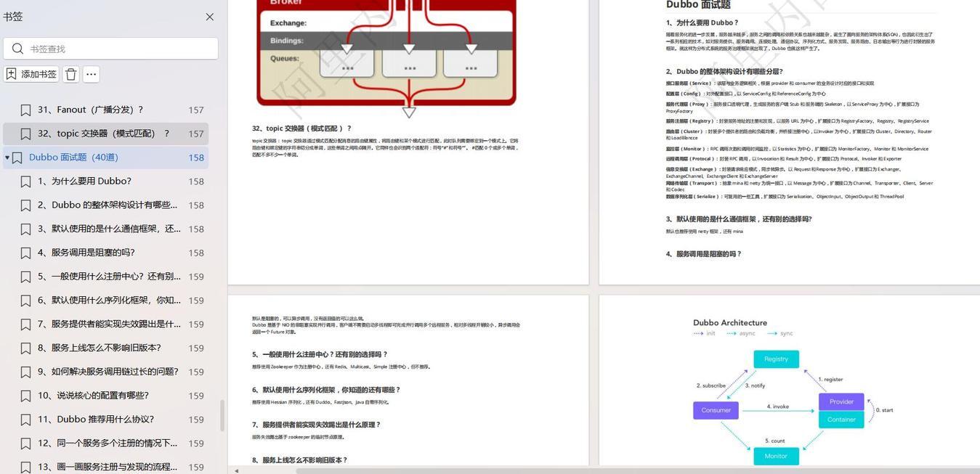980x474 pixels.
Task: Click the Registry box in the diagram
Action: click(776, 359)
